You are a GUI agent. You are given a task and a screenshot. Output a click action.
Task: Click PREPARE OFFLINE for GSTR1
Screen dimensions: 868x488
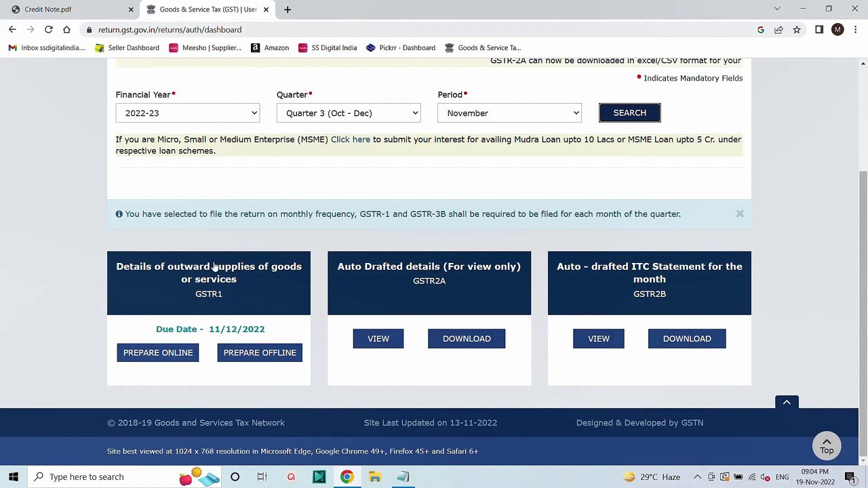pos(260,352)
